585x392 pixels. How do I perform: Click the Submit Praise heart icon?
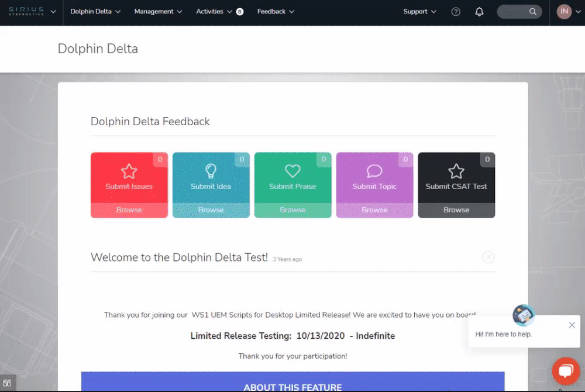(x=292, y=171)
